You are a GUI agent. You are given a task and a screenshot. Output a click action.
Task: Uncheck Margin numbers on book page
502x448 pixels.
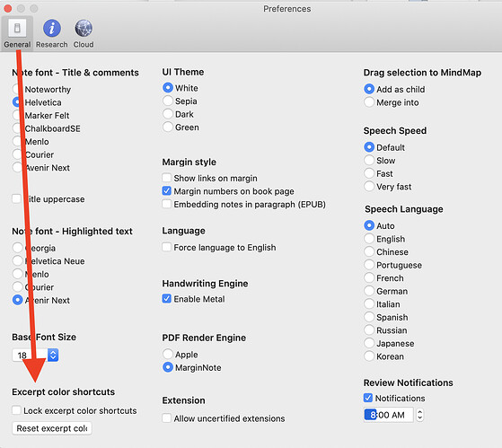[166, 190]
